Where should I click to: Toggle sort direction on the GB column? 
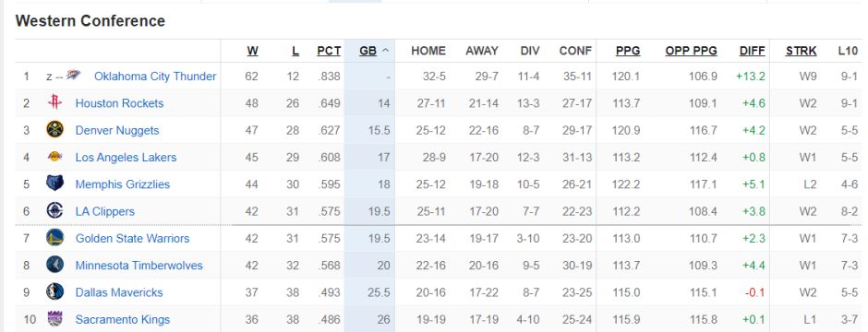tap(369, 51)
